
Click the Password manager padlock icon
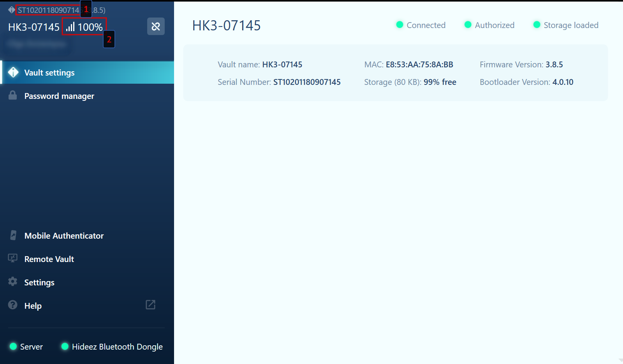click(13, 96)
